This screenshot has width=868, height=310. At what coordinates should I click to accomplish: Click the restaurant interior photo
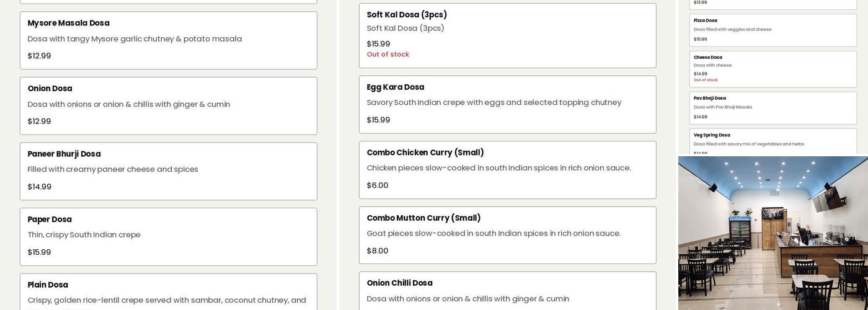click(x=773, y=233)
